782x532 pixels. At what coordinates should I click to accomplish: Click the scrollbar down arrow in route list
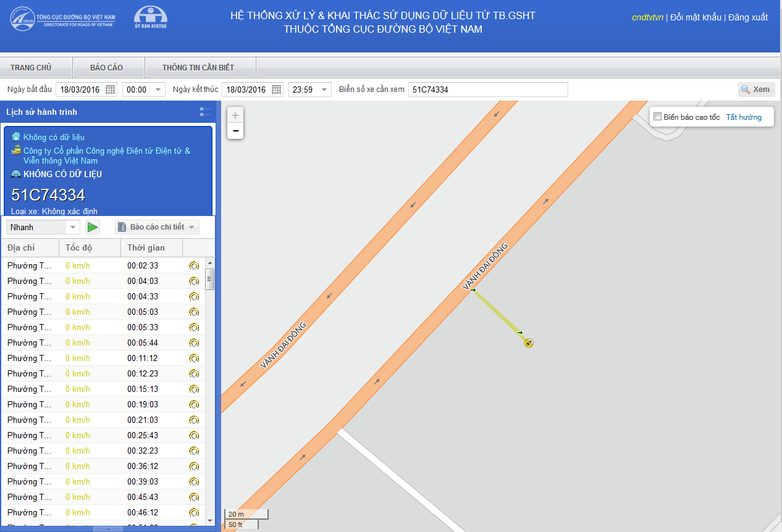(210, 520)
